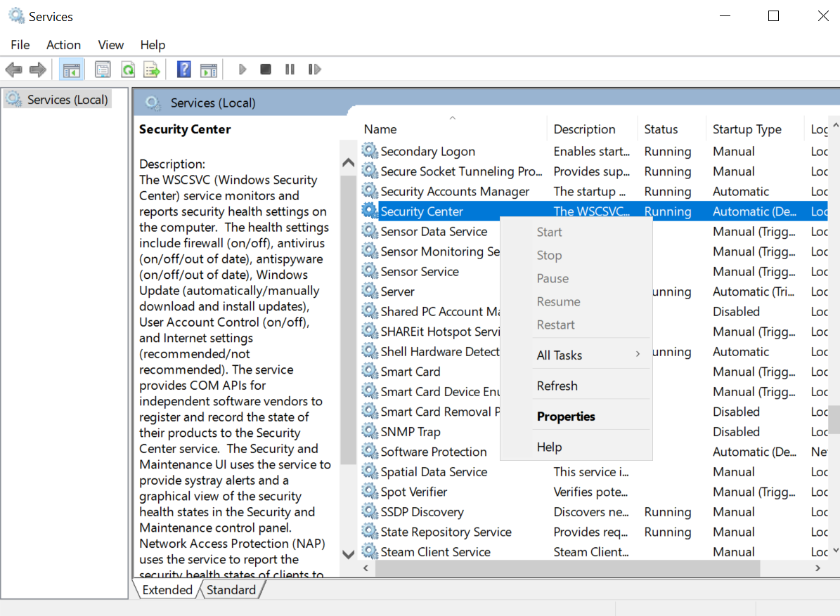Choose Stop in the context menu

pyautogui.click(x=576, y=255)
